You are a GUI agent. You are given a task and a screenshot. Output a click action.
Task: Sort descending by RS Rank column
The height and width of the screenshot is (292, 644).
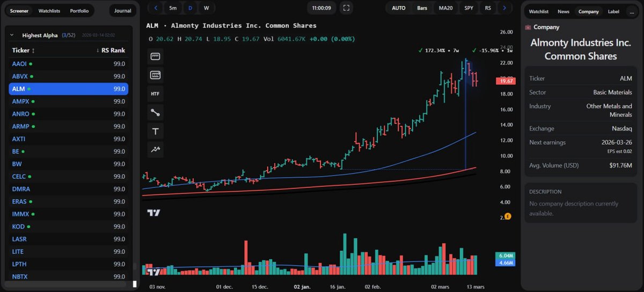pyautogui.click(x=111, y=50)
